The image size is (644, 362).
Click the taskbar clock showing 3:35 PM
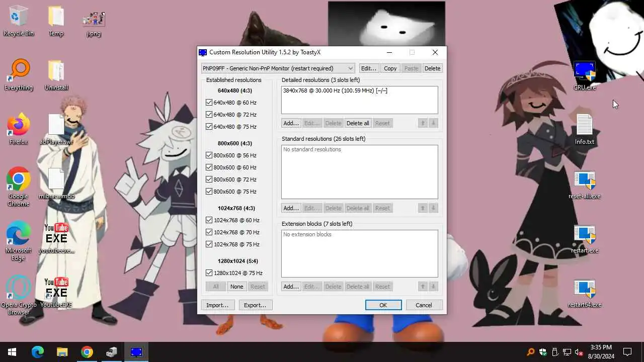(x=601, y=352)
